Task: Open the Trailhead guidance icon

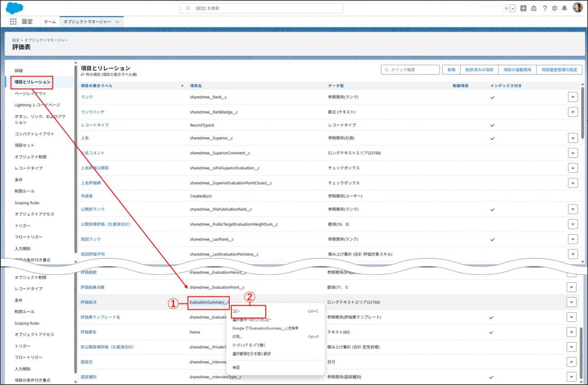Action: 534,8
